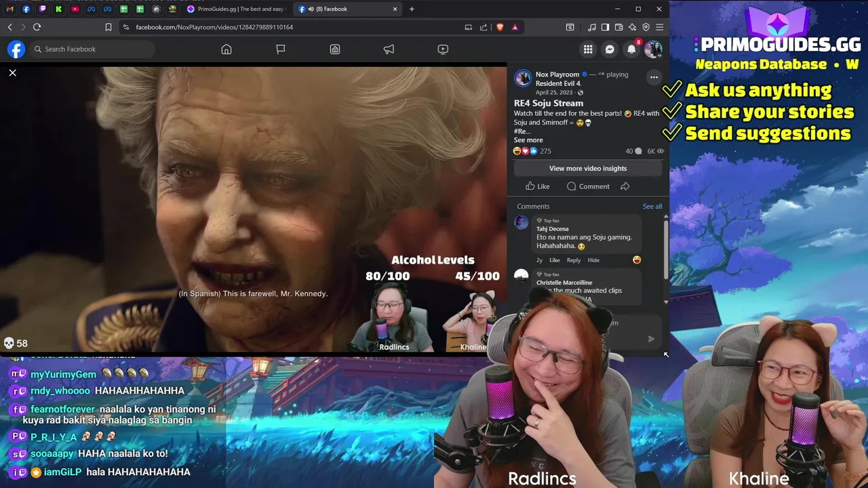Viewport: 868px width, 488px height.
Task: Click View more video insights
Action: point(588,168)
